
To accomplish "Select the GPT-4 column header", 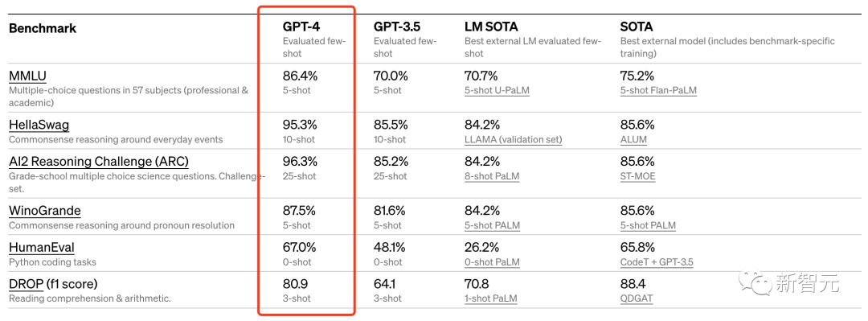I will pyautogui.click(x=301, y=27).
